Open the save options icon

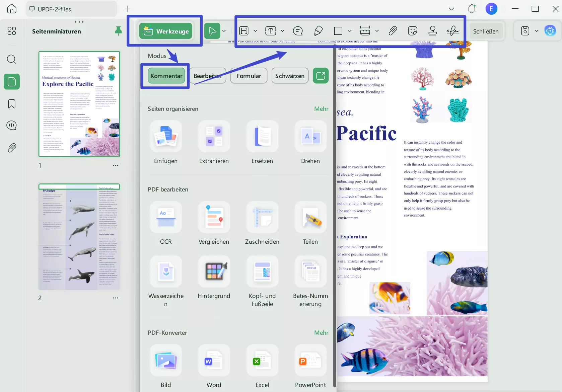tap(525, 31)
